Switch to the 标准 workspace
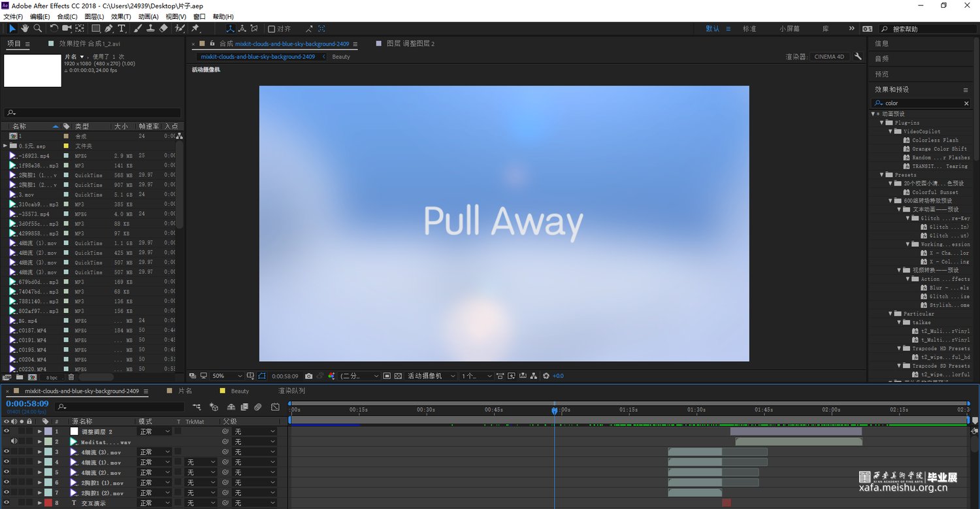Viewport: 980px width, 509px height. click(749, 29)
